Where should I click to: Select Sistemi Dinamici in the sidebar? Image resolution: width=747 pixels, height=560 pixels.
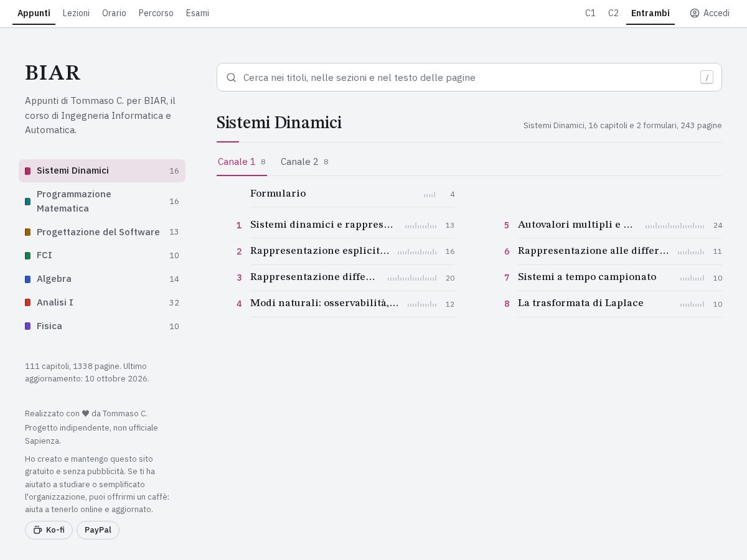coord(102,171)
